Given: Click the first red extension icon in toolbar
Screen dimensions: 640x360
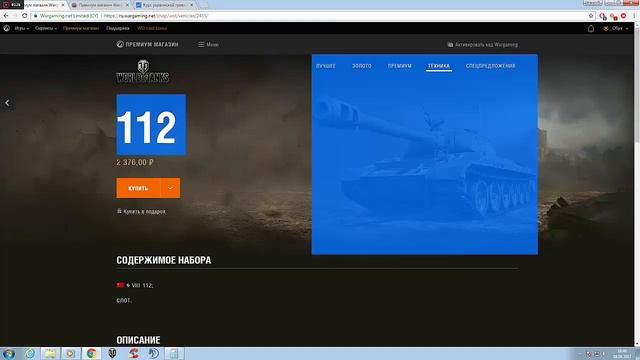Looking at the screenshot, I should click(x=603, y=16).
